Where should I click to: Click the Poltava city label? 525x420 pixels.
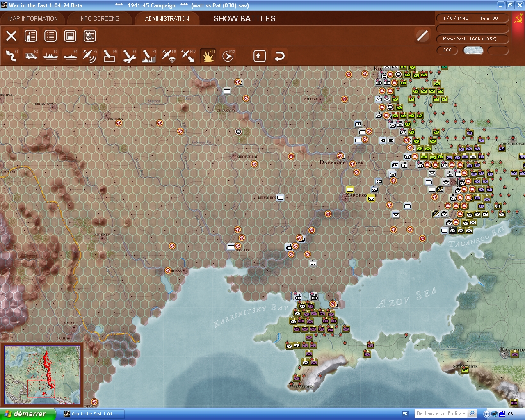point(310,99)
